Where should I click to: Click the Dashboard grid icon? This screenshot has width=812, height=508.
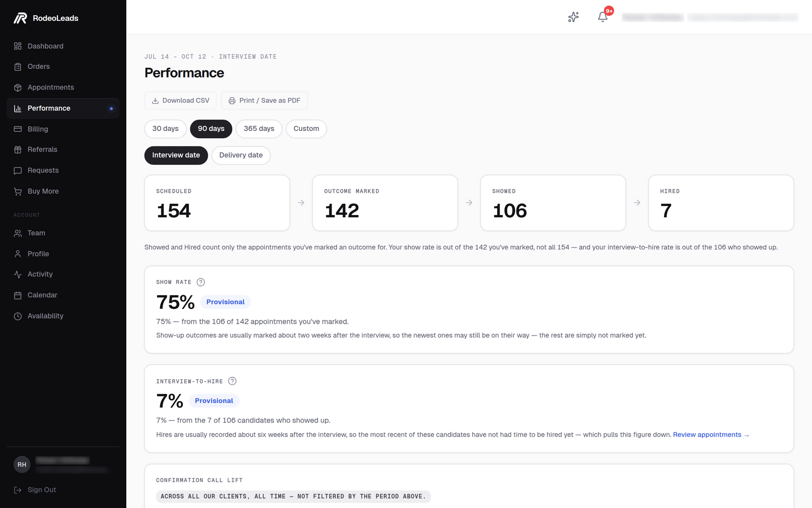coord(18,46)
